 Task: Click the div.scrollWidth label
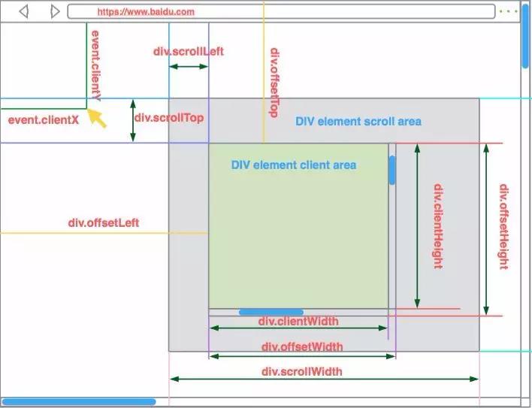[301, 371]
